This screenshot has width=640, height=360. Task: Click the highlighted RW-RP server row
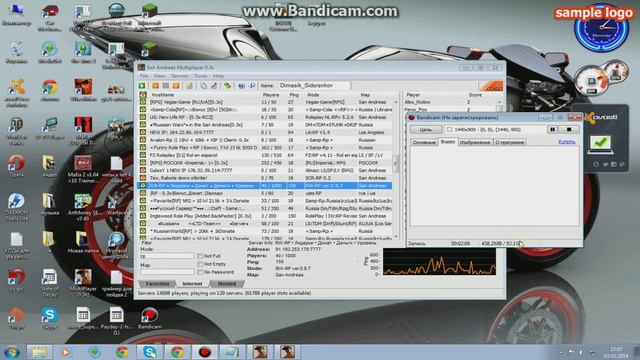click(265, 186)
